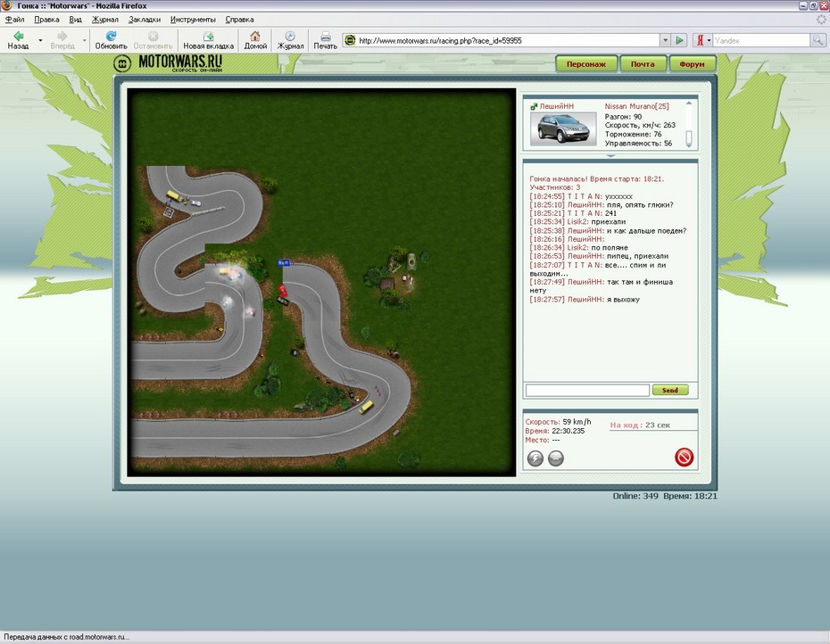Click the Форум button
Image resolution: width=830 pixels, height=644 pixels.
pos(692,64)
